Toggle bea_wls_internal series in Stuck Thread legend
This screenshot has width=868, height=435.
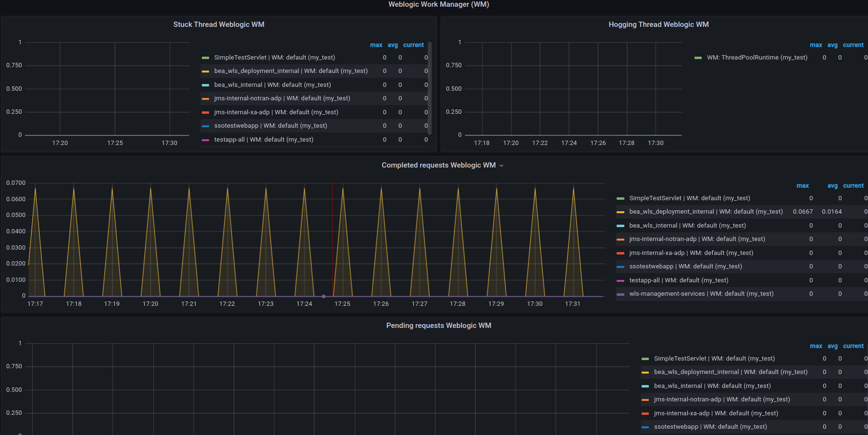(273, 85)
